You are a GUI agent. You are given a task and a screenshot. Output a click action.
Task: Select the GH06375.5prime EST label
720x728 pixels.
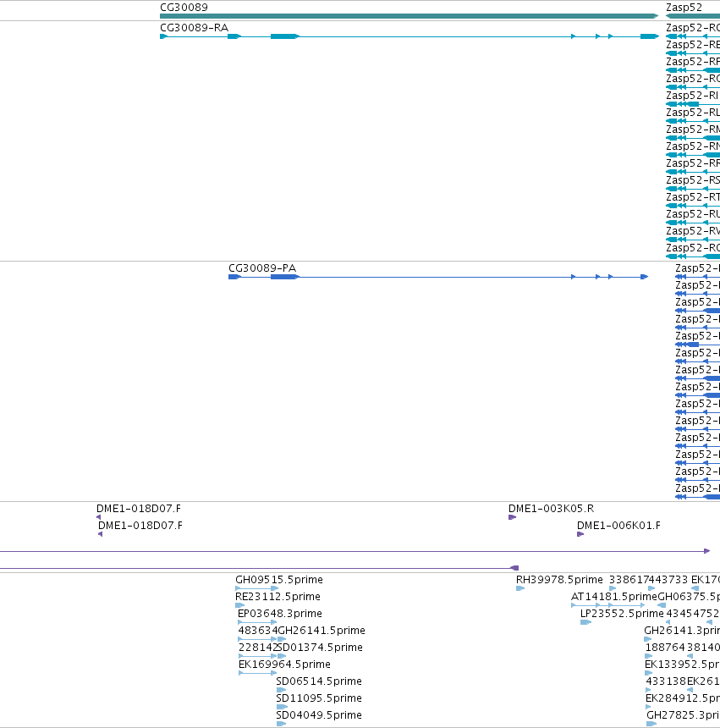click(689, 597)
